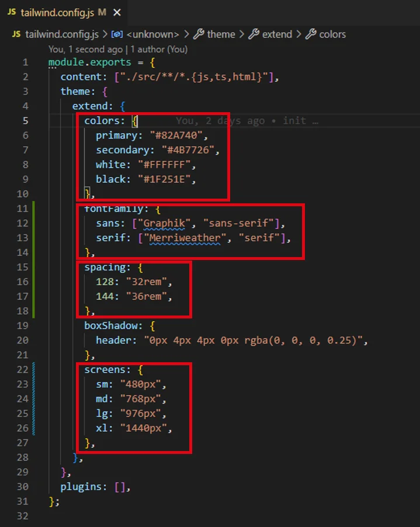
Task: Click the "sans-serif" fallback string
Action: [238, 223]
